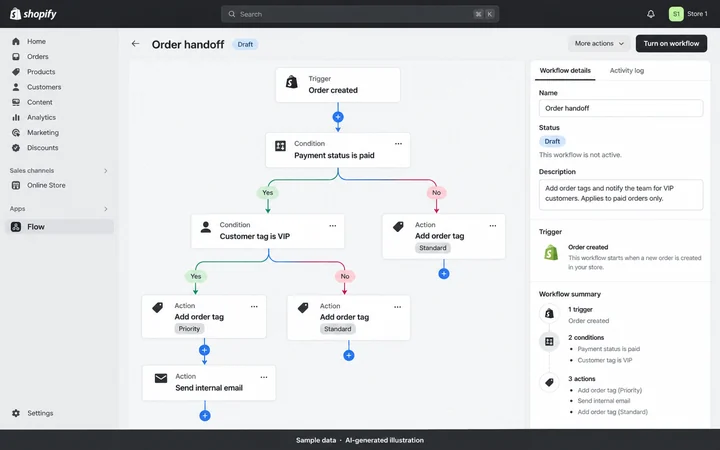Select the Send internal email node

209,383
